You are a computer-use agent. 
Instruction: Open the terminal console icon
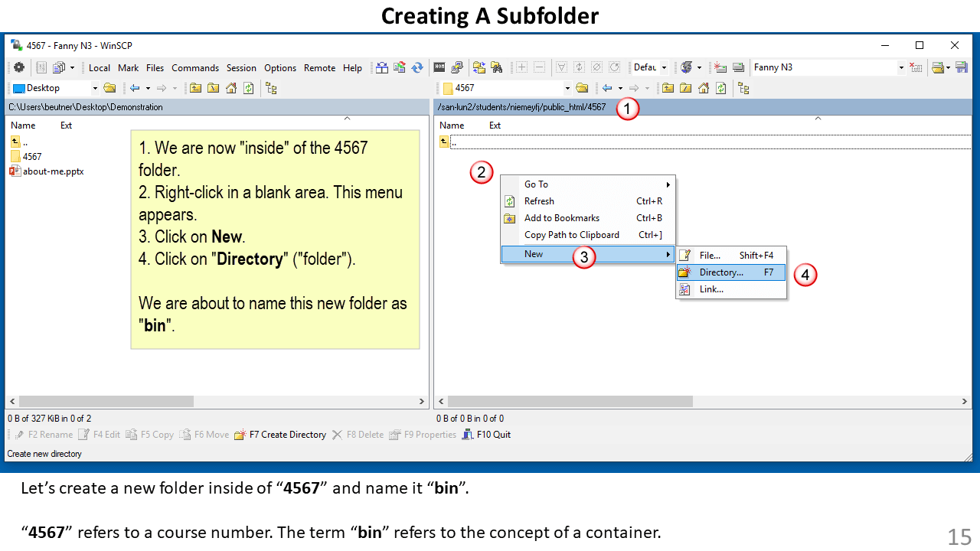coord(440,67)
